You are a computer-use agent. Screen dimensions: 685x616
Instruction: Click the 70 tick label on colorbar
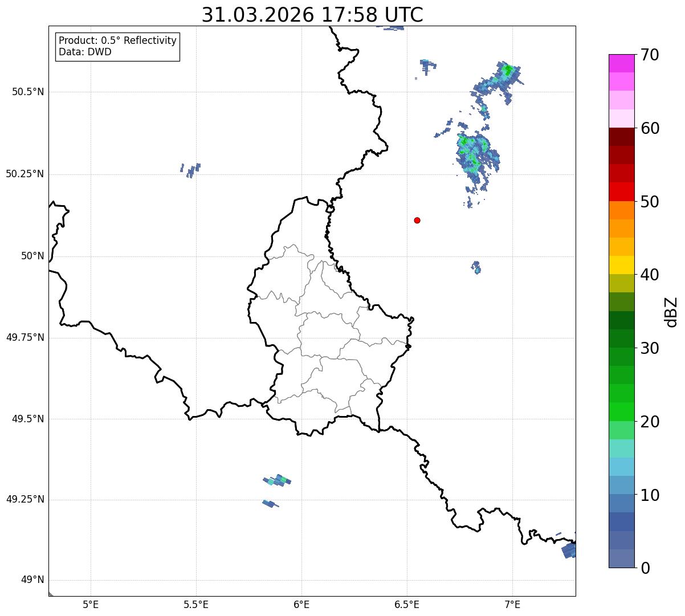point(650,55)
